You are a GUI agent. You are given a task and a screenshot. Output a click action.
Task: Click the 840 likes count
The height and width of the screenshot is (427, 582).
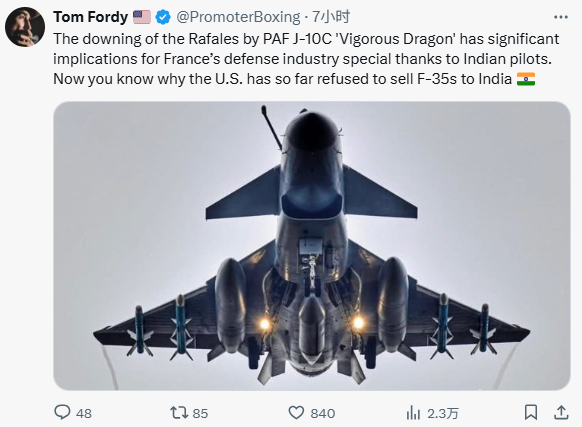click(323, 413)
